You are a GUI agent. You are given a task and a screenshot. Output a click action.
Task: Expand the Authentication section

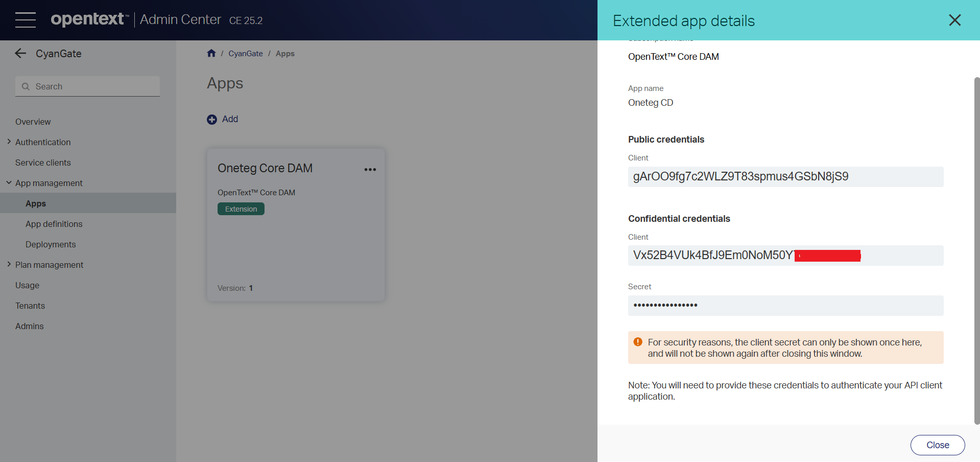(x=9, y=142)
